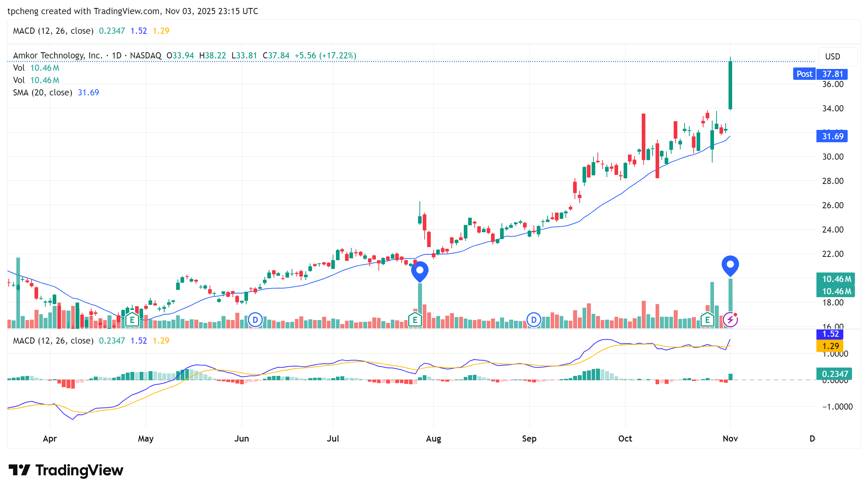Click the blue pin marker near August

(420, 271)
